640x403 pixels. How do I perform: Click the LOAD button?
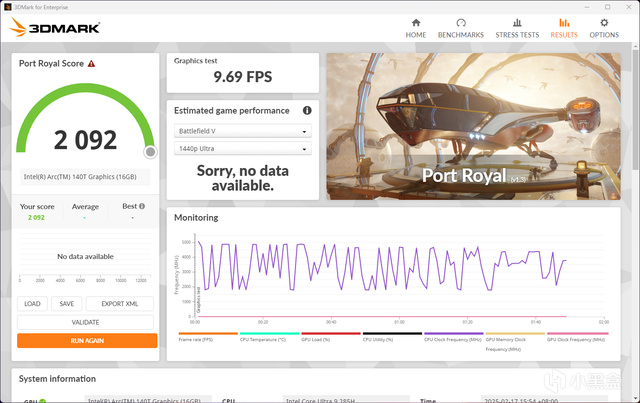[x=32, y=304]
